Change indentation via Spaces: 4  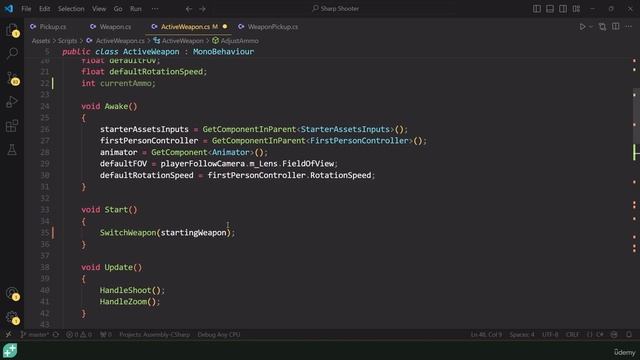click(x=522, y=335)
